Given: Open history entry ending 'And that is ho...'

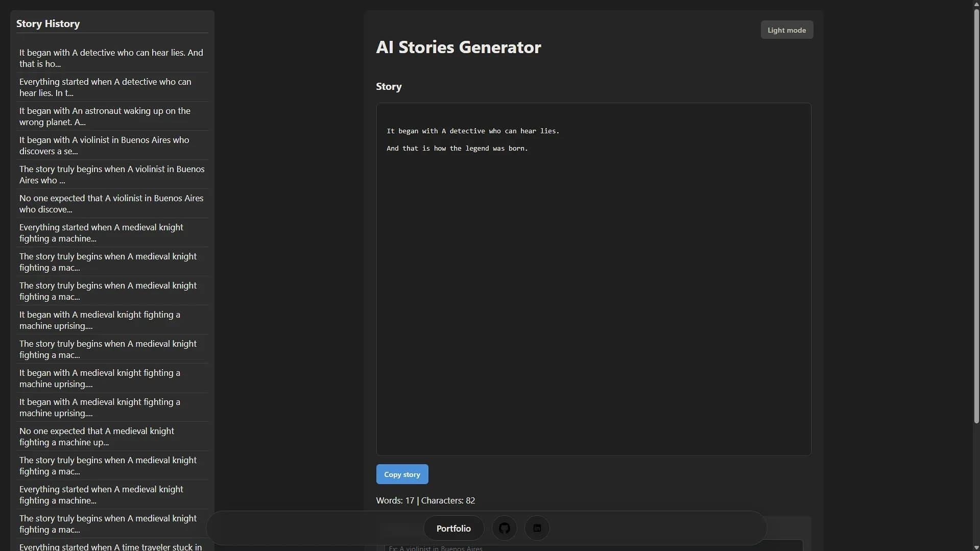Looking at the screenshot, I should [x=112, y=58].
